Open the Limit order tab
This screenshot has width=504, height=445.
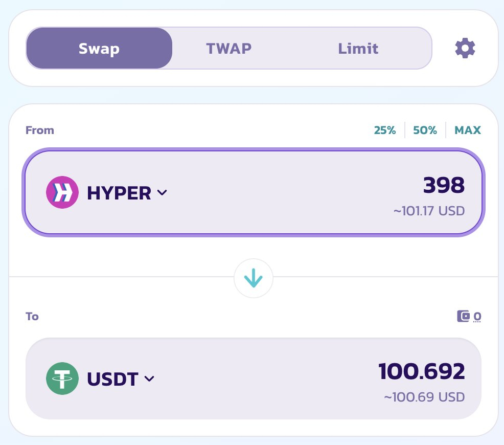coord(358,49)
